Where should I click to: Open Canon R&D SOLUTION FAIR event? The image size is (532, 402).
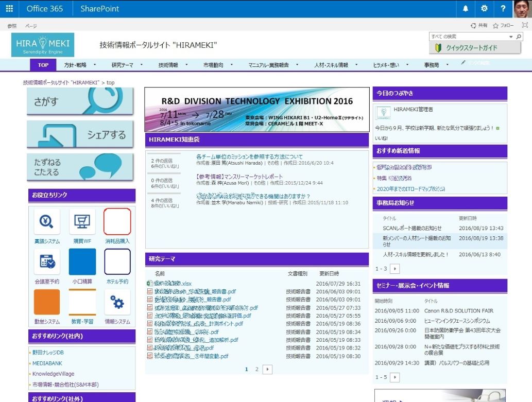pos(459,310)
